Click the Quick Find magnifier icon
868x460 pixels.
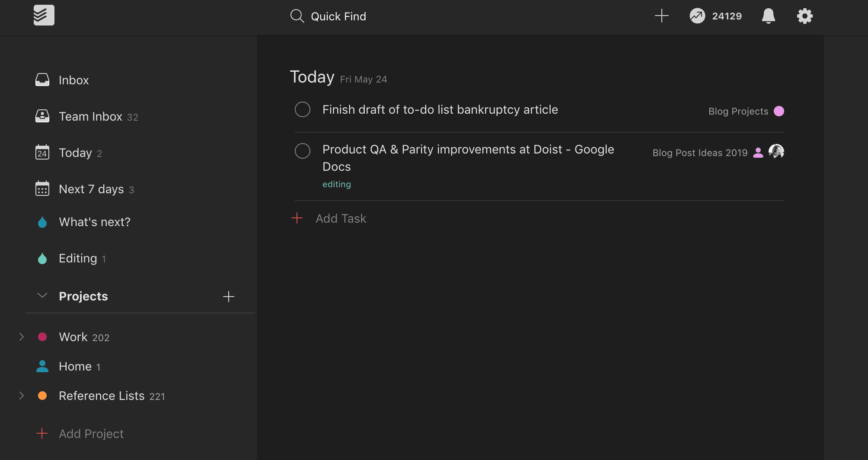point(297,16)
